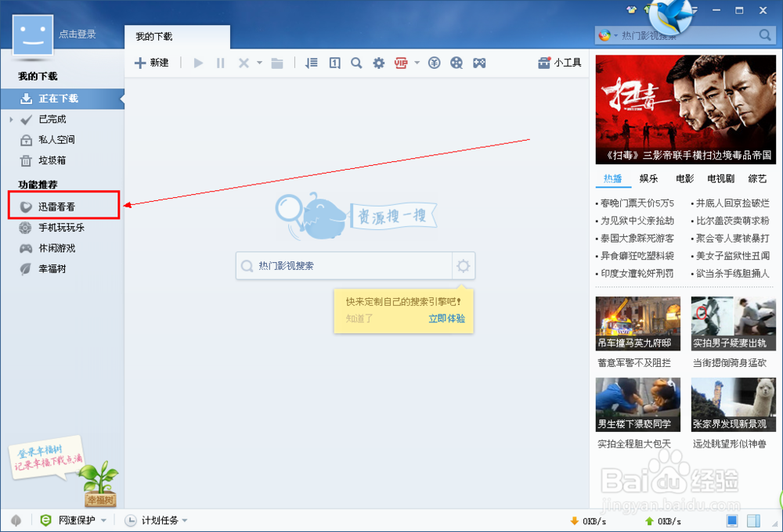The image size is (783, 532).
Task: Open Thunder settings with the gear icon
Action: pos(379,62)
